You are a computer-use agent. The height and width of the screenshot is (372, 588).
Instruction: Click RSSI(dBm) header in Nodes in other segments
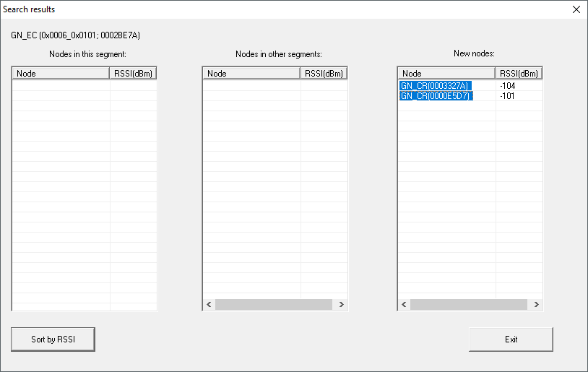[324, 73]
